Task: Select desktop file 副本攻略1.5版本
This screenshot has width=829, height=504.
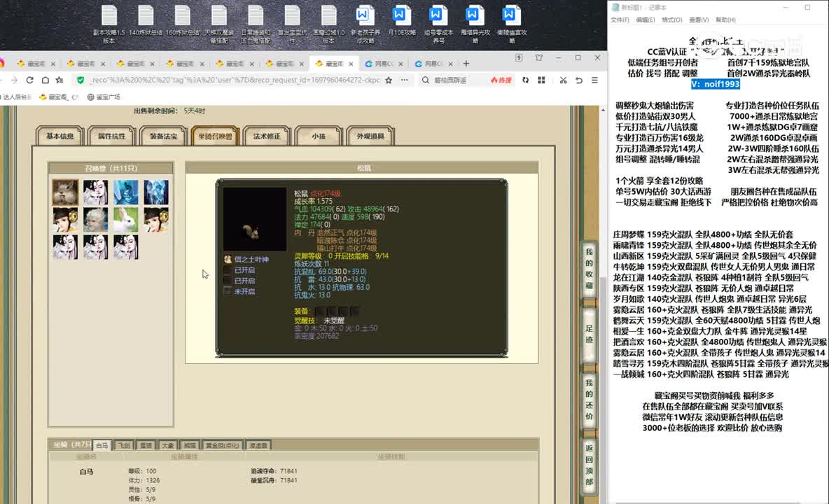Action: click(x=109, y=24)
